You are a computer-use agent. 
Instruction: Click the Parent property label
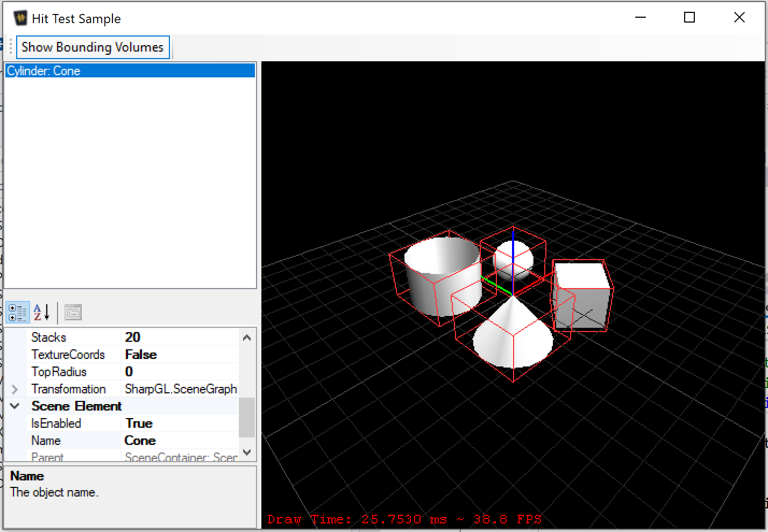click(47, 457)
